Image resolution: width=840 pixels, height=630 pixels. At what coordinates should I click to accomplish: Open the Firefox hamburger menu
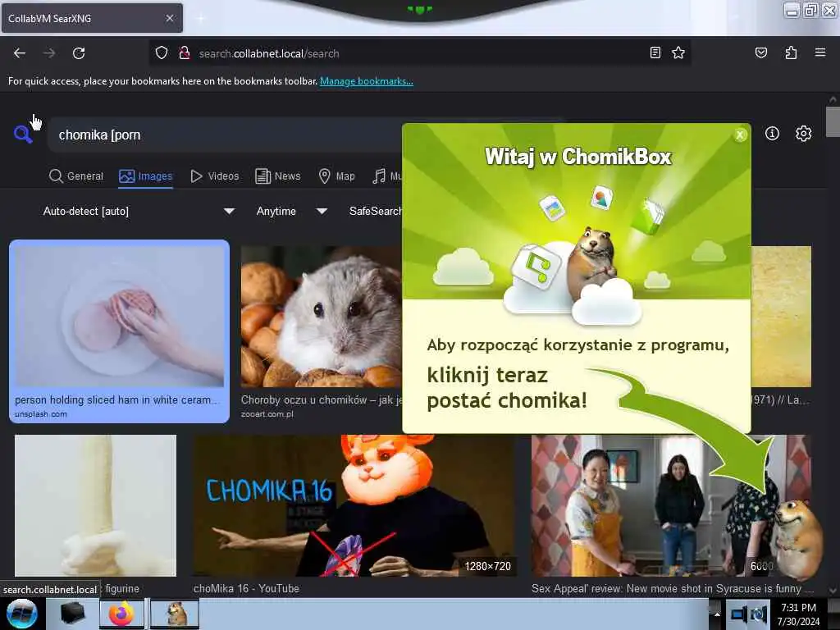[x=819, y=52]
